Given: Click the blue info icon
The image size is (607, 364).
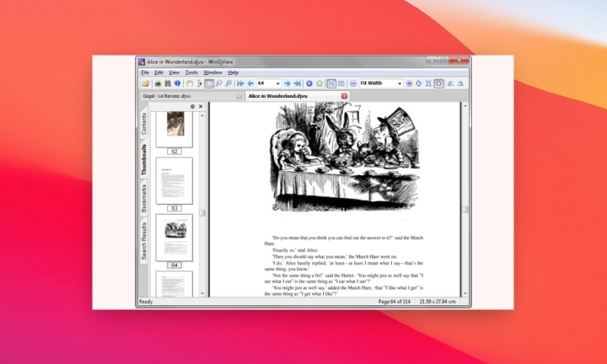Looking at the screenshot, I should (x=177, y=83).
